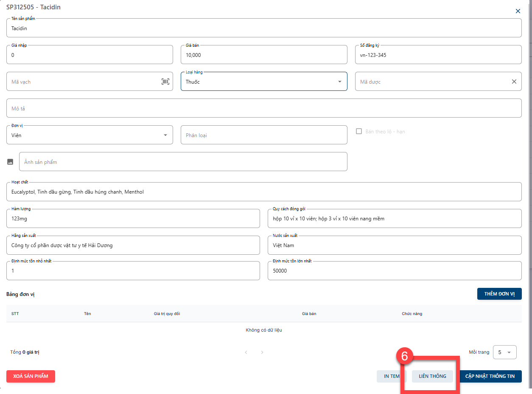
Task: Save with CẬP NHẬT THÔNG TIN button
Action: click(x=490, y=376)
